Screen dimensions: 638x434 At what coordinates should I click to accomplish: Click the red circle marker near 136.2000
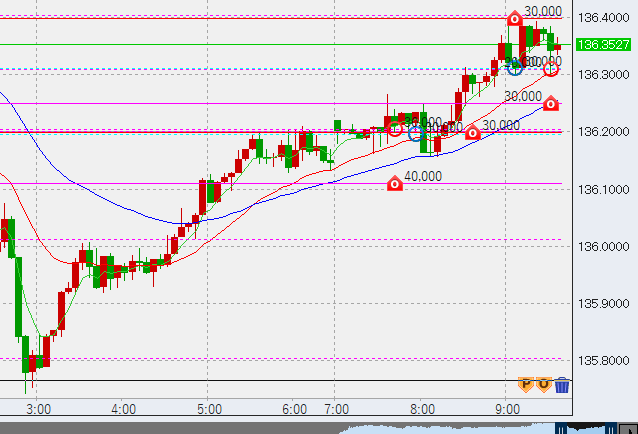pos(396,128)
